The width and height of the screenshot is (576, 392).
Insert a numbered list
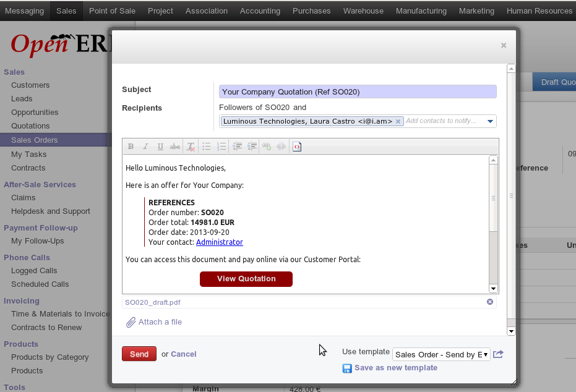click(x=221, y=147)
